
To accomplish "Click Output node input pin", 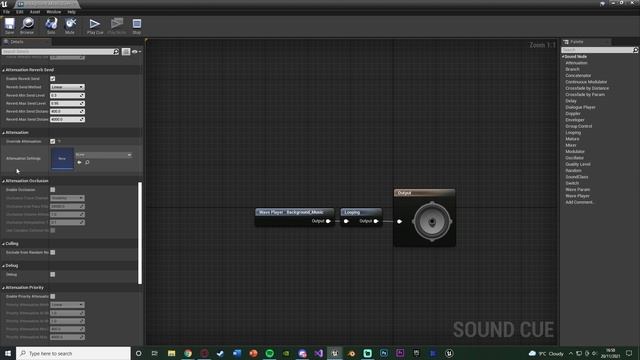I will [x=400, y=221].
